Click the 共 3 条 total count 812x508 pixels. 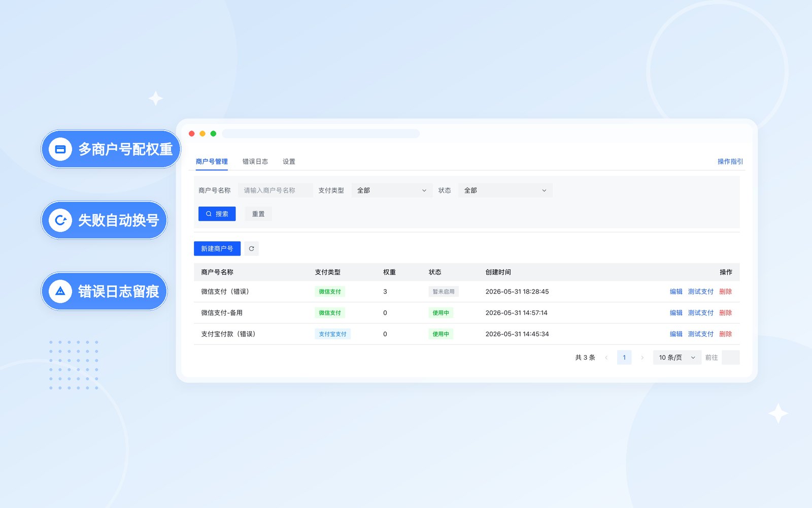point(585,358)
